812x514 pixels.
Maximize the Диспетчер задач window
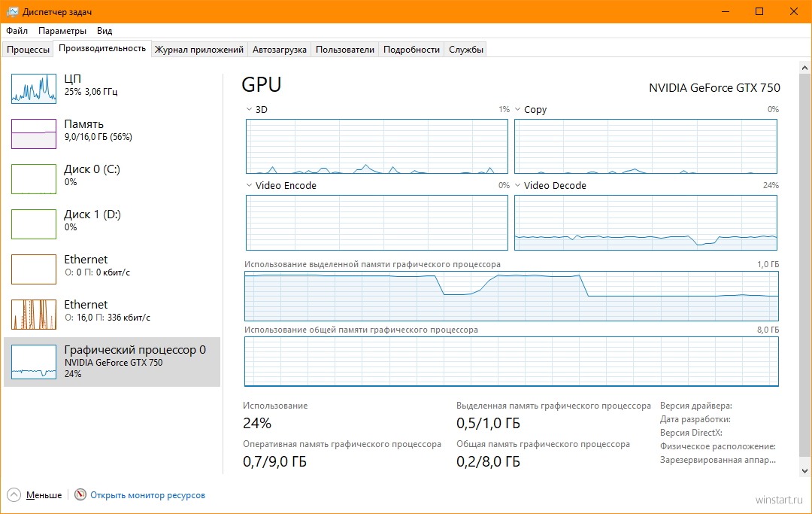click(x=759, y=11)
